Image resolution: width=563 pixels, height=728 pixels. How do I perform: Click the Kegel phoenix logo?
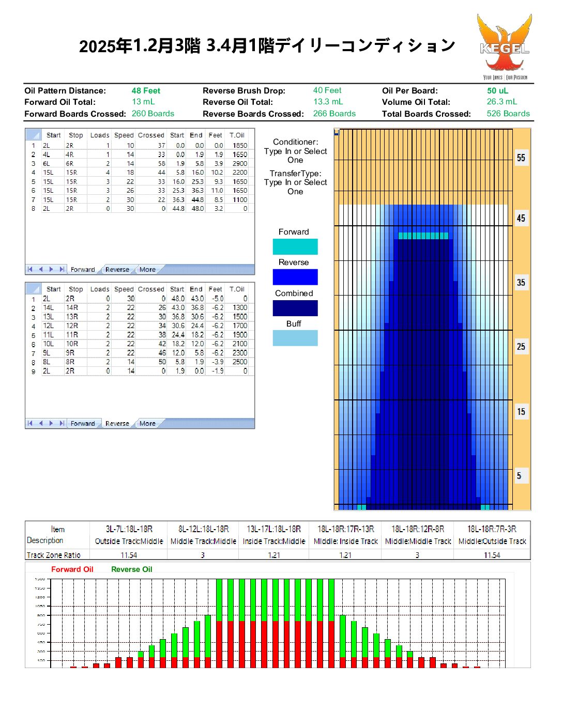click(x=505, y=47)
